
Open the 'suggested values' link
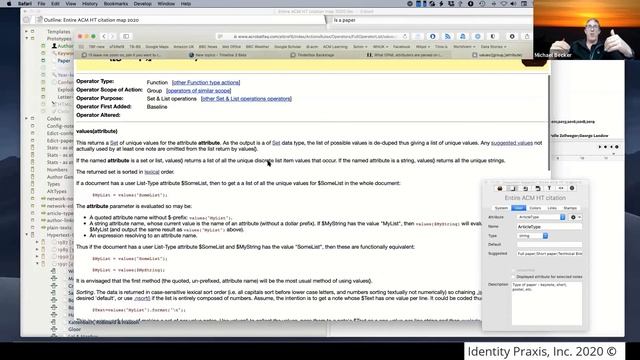512,143
